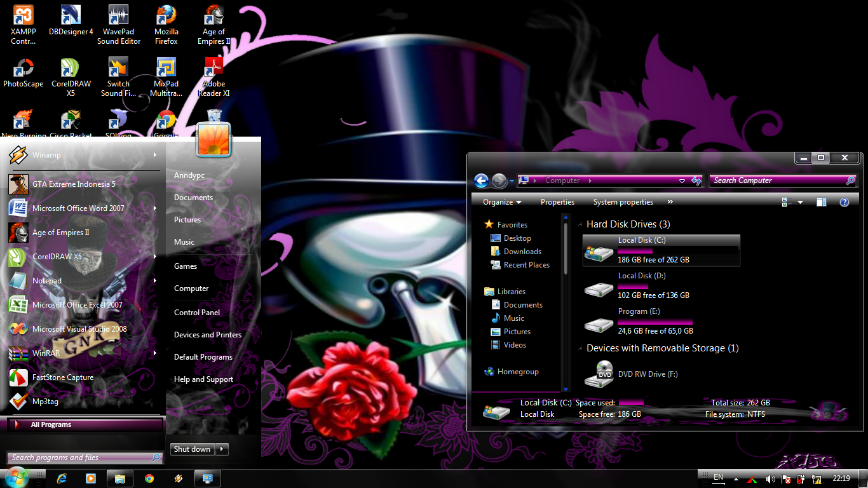Open Control Panel from the Start menu
Viewport: 868px width, 488px height.
pos(197,313)
